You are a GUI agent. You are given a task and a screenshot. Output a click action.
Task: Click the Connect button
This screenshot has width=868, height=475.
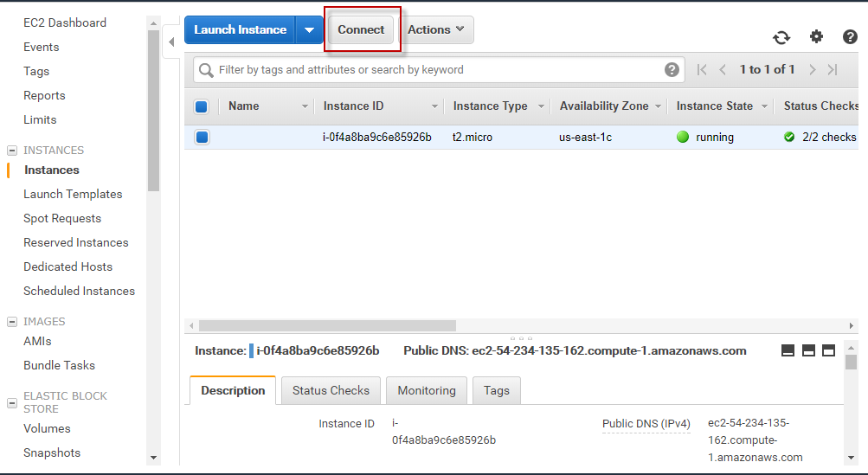[x=361, y=29]
